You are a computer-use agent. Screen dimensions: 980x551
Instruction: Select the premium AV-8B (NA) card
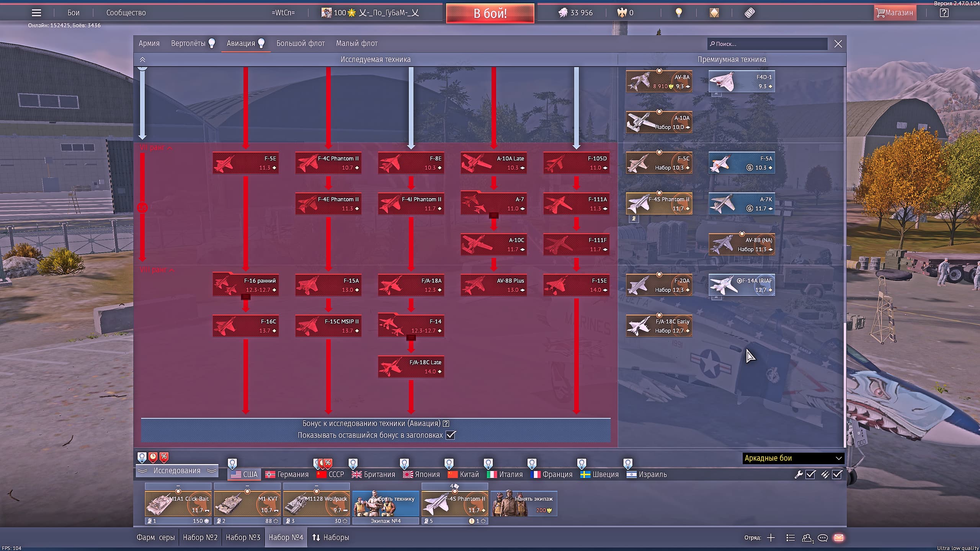[x=742, y=245]
